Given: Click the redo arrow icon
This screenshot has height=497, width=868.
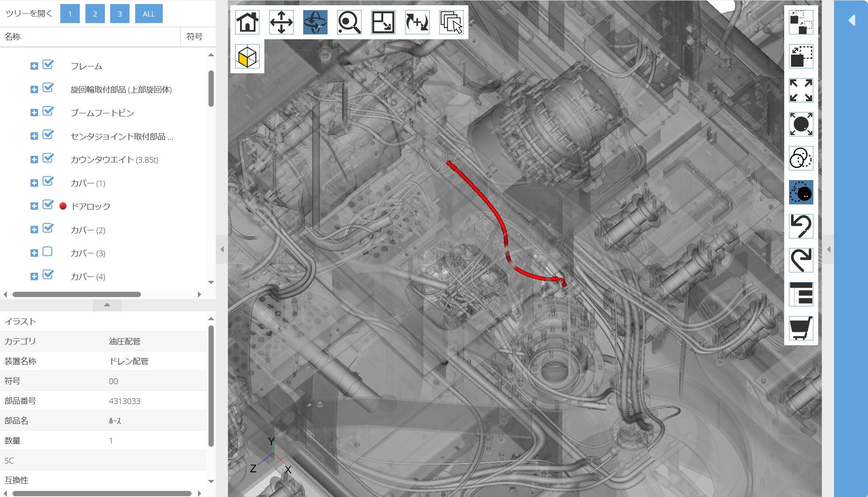Looking at the screenshot, I should [x=801, y=260].
